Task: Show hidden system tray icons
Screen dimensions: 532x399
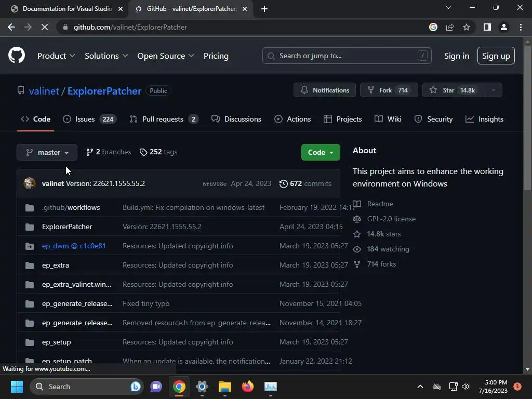Action: 420,387
